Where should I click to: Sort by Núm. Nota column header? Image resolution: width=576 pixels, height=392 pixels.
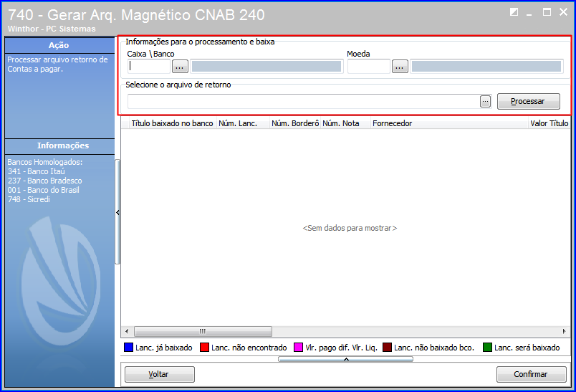click(x=345, y=123)
